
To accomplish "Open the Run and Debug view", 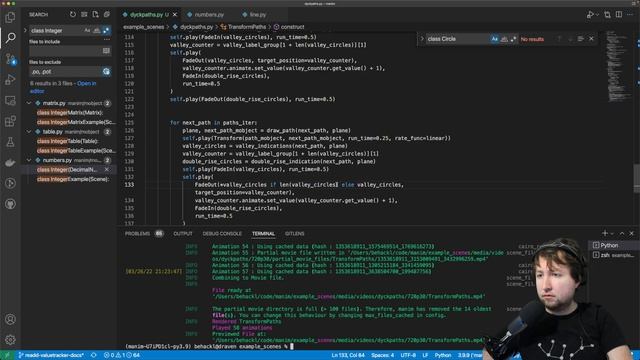I will [10, 80].
